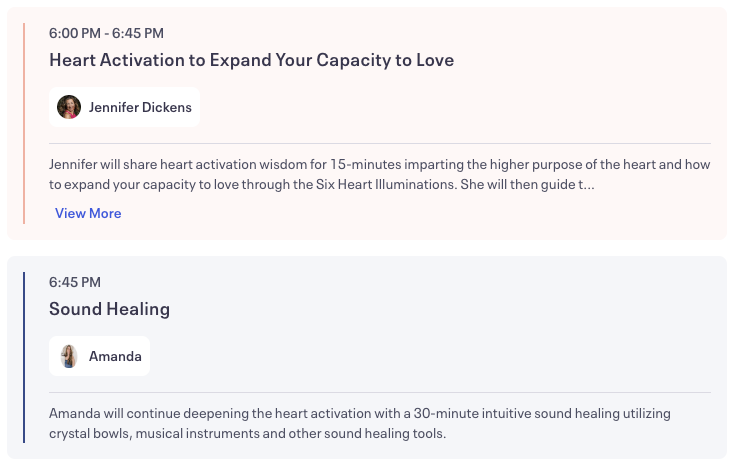Click the Amanda speaker name

pyautogui.click(x=115, y=356)
